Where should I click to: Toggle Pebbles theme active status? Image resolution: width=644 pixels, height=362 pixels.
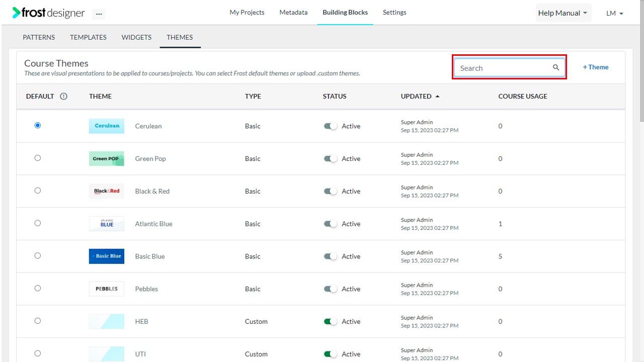click(x=331, y=289)
